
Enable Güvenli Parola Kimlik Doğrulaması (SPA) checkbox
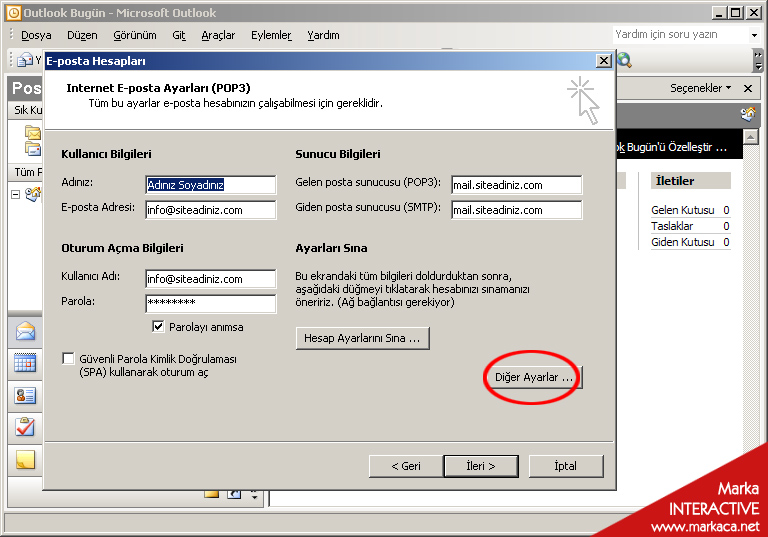tap(69, 359)
